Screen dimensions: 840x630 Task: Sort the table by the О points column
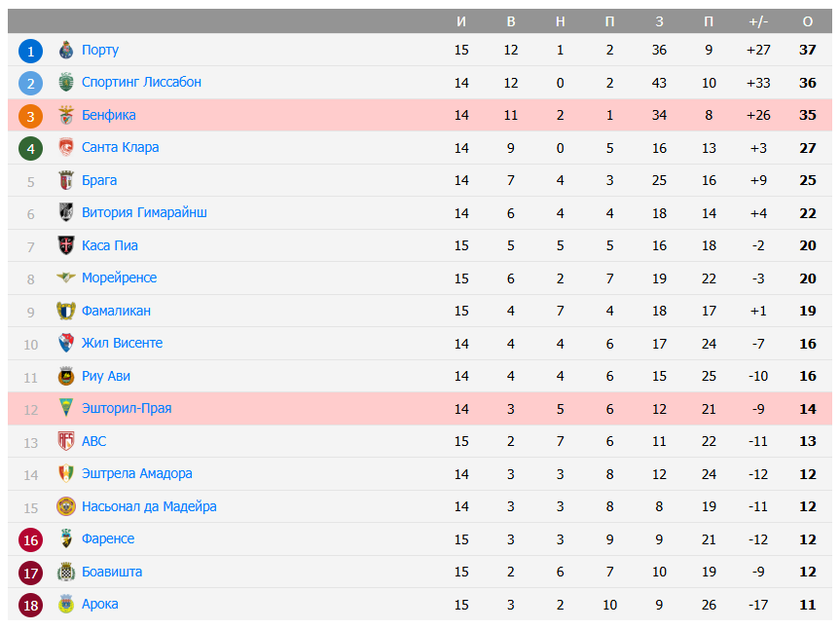[x=807, y=19]
